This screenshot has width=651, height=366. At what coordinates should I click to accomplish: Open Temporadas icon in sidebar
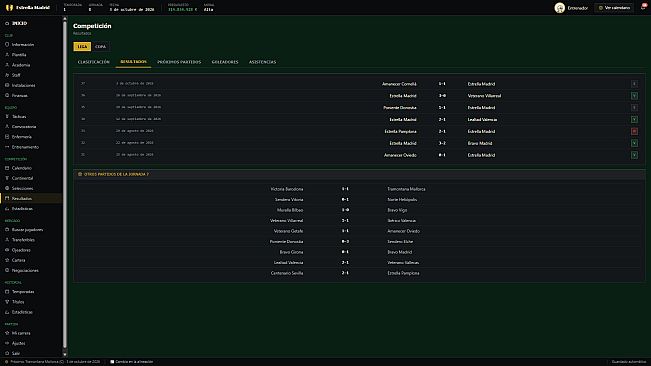[7, 291]
